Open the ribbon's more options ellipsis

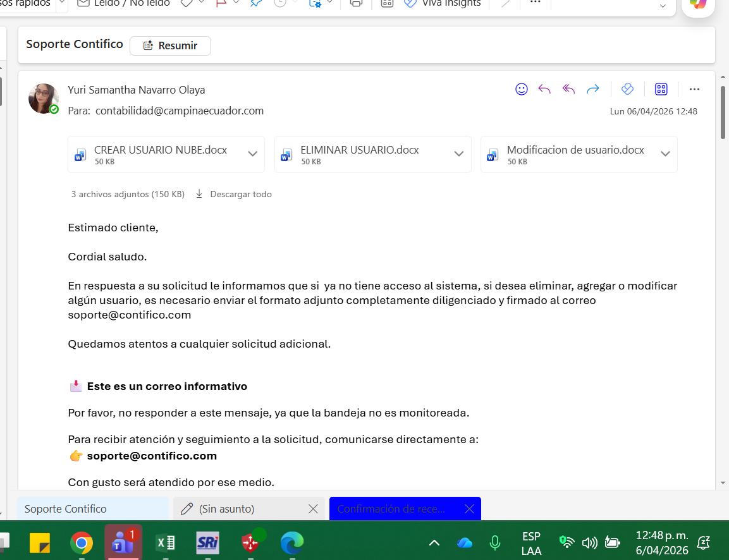coord(535,3)
